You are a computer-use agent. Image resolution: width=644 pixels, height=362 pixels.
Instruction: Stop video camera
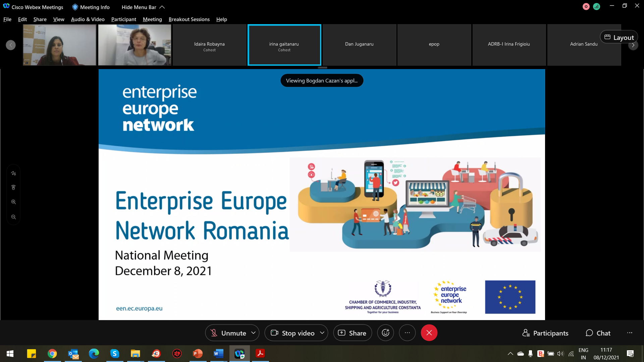point(292,333)
